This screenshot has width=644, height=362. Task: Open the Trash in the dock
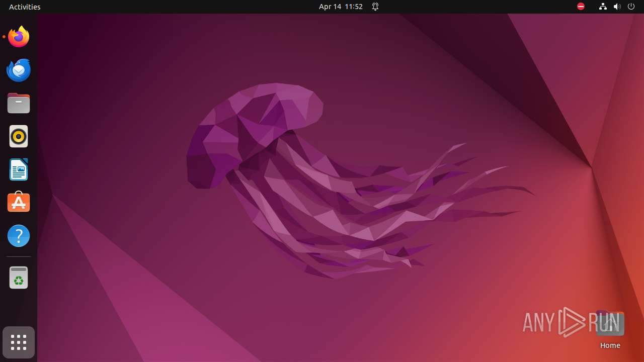(19, 278)
